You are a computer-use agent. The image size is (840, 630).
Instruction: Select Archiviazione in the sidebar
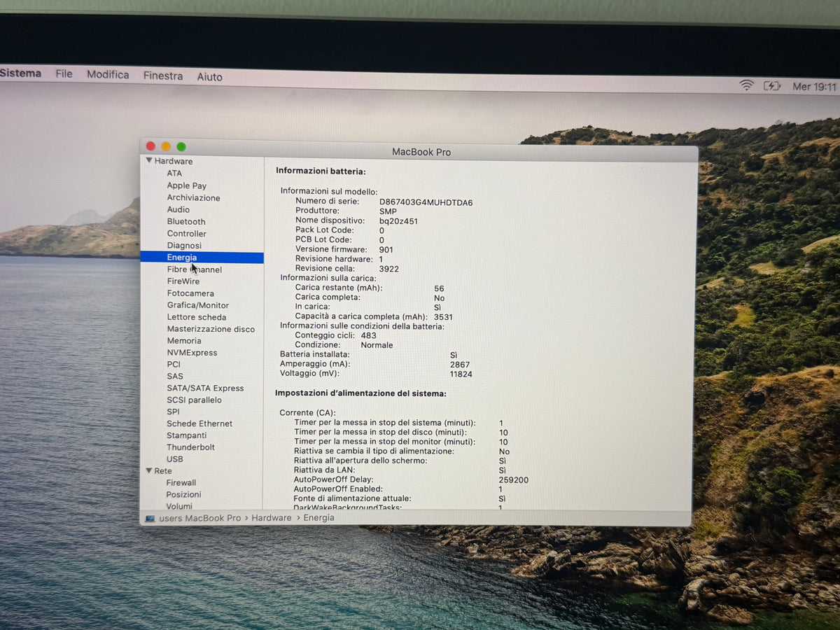pyautogui.click(x=193, y=197)
